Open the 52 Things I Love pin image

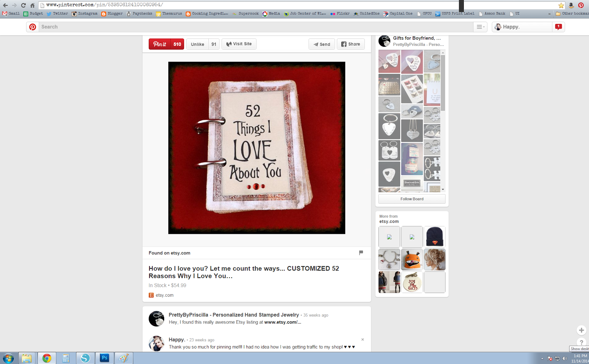coord(257,148)
